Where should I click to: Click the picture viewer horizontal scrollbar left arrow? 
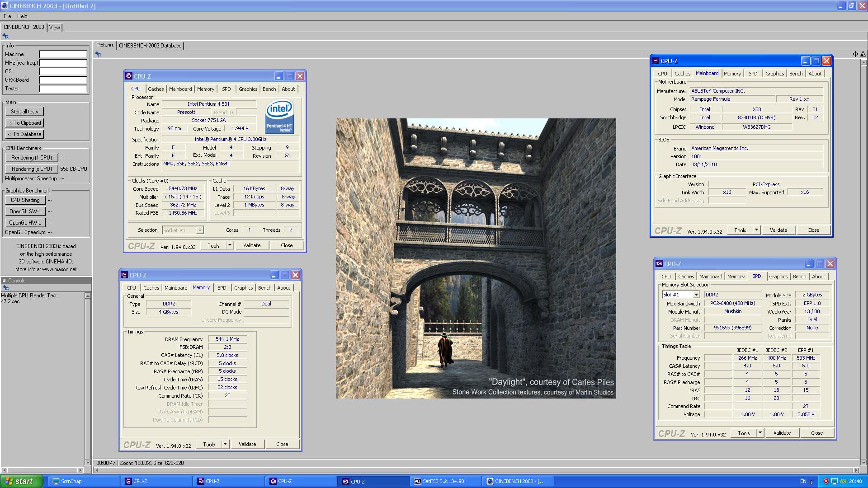96,470
